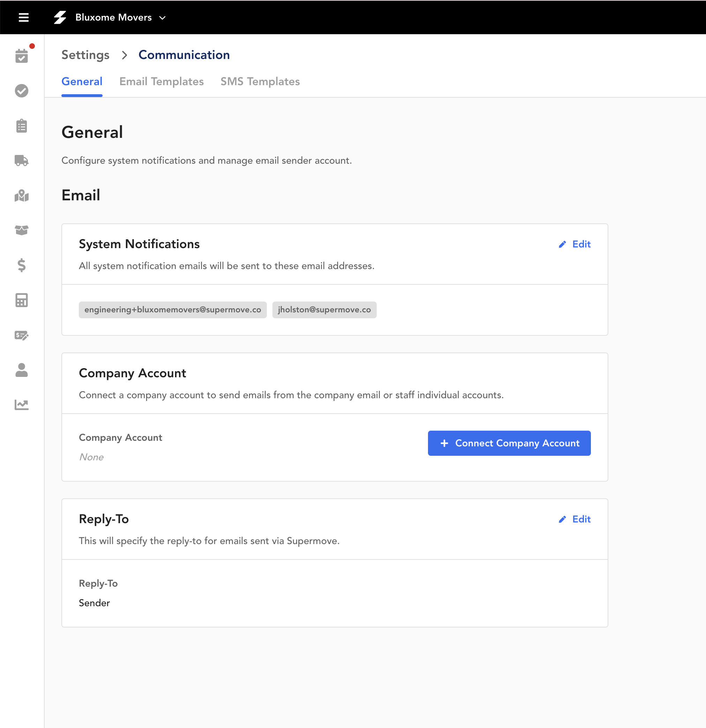Select the General tab
The image size is (706, 728).
(x=82, y=82)
